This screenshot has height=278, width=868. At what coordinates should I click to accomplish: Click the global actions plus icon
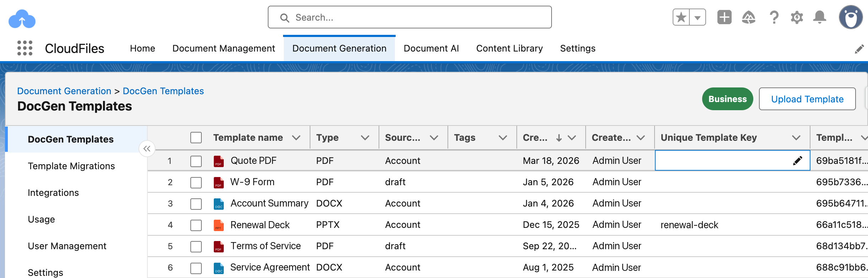pos(725,17)
